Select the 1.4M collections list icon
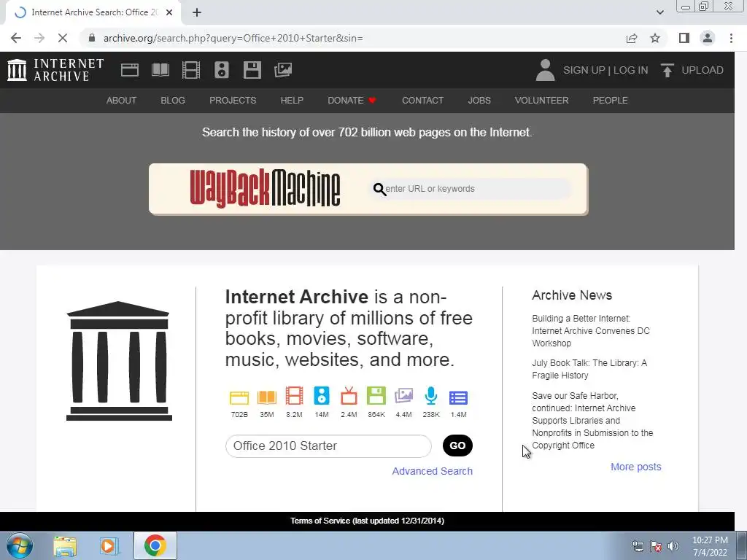Screen dimensions: 747x560 click(x=458, y=397)
